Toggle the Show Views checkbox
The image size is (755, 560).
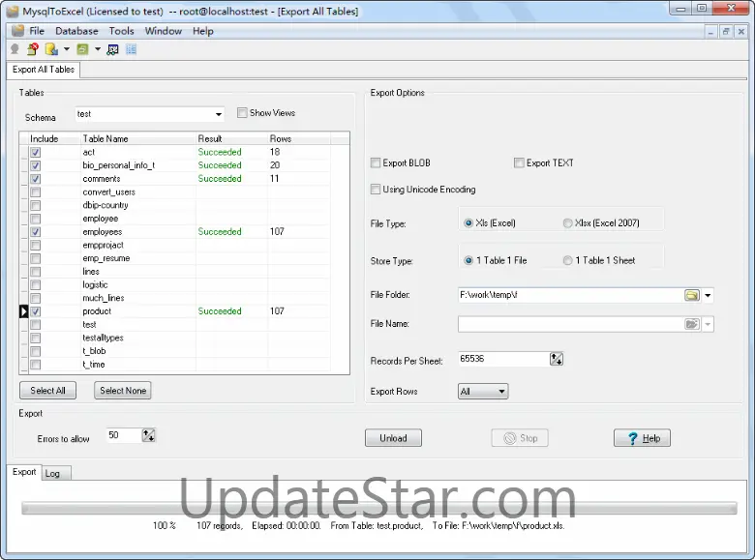click(242, 112)
